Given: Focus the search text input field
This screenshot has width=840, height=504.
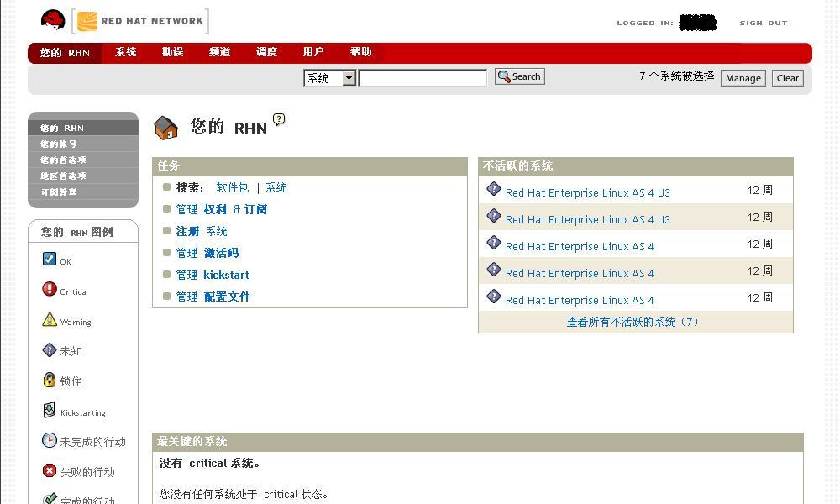Looking at the screenshot, I should coord(423,78).
